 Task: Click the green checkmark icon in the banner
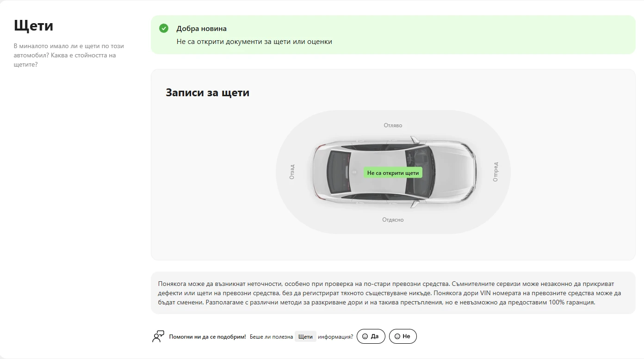(164, 29)
